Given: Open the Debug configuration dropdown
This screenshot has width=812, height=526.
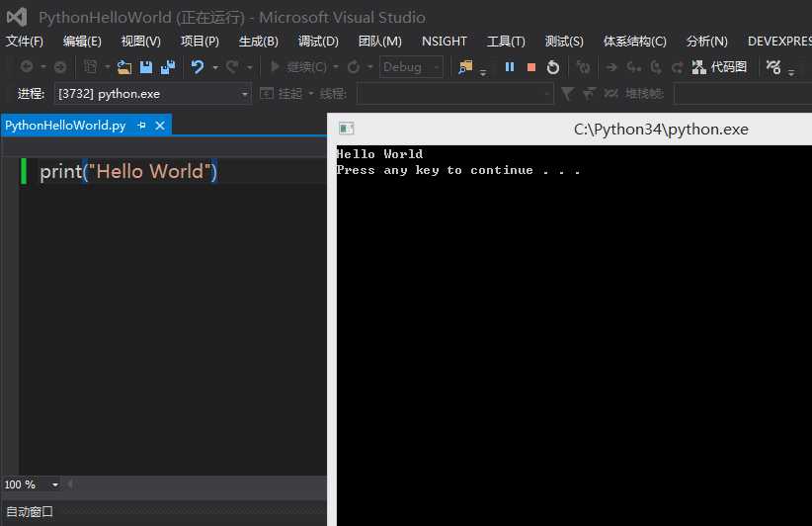Looking at the screenshot, I should (x=411, y=67).
